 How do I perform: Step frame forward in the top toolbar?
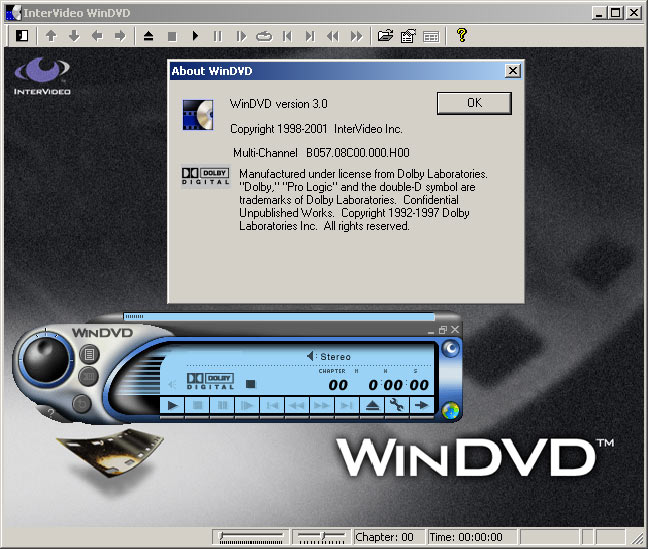(x=241, y=36)
